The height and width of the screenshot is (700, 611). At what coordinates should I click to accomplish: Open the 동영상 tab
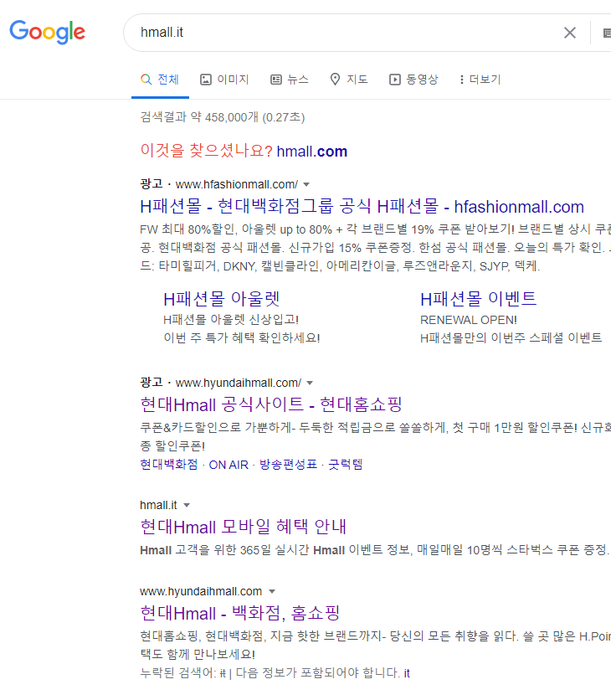coord(413,80)
